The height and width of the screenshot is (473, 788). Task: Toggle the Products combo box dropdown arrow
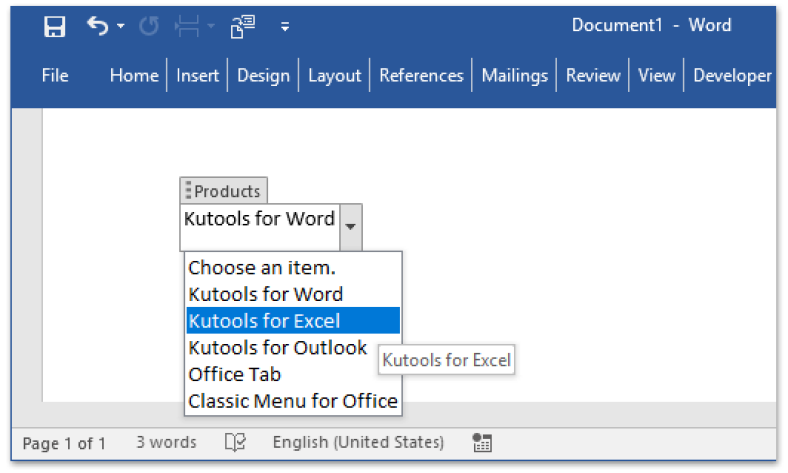coord(350,227)
